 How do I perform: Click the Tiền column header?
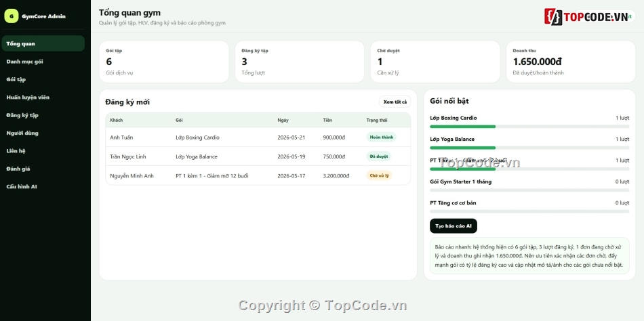pyautogui.click(x=327, y=121)
